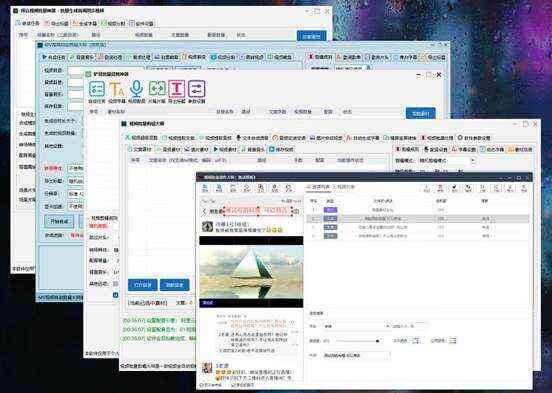Image resolution: width=552 pixels, height=393 pixels.
Task: Click the pink text title icon
Action: [x=177, y=89]
